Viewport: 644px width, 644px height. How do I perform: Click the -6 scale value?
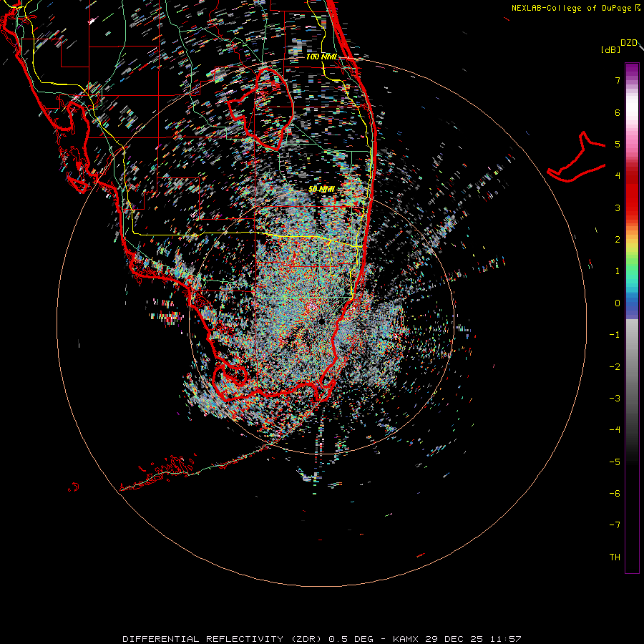615,494
